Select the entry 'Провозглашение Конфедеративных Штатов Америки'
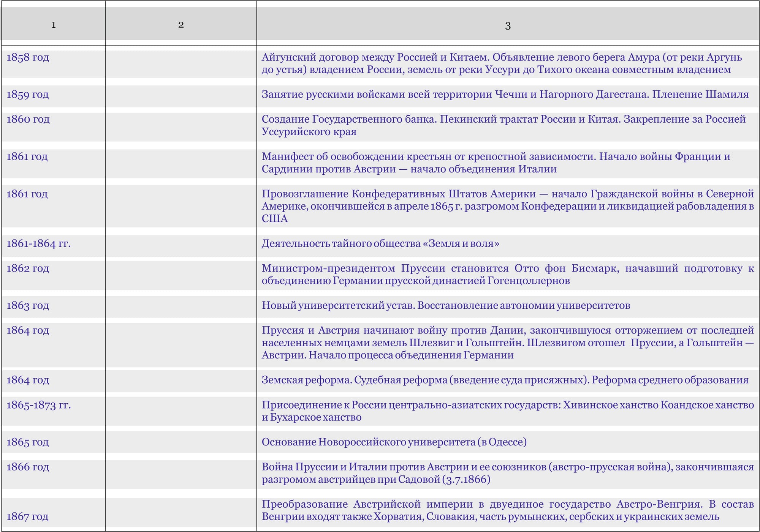Image resolution: width=760 pixels, height=532 pixels. click(399, 194)
